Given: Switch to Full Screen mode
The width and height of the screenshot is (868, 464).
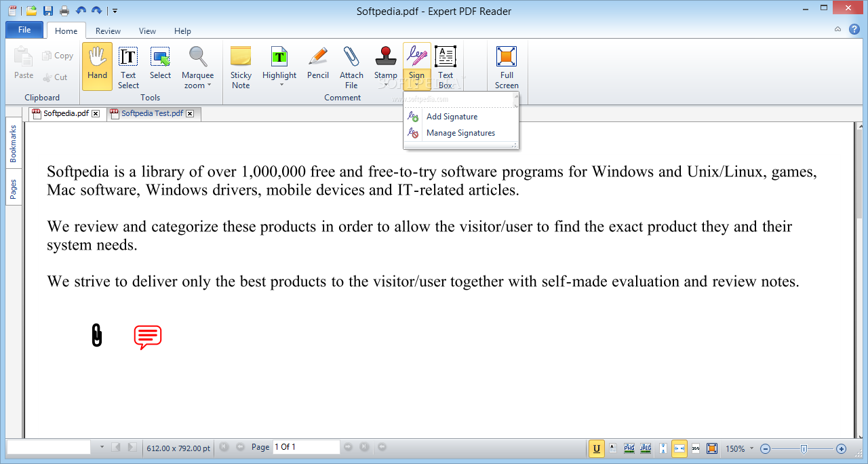Looking at the screenshot, I should tap(507, 66).
